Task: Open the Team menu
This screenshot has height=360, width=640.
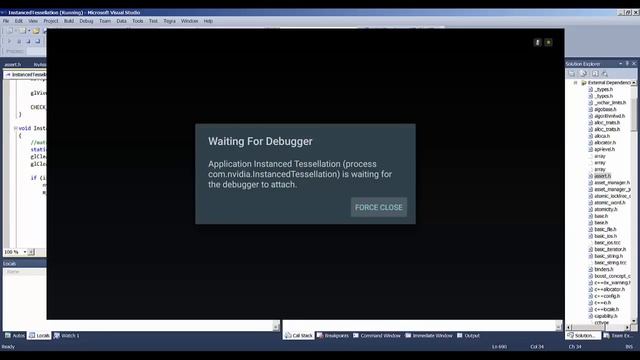Action: (x=105, y=21)
